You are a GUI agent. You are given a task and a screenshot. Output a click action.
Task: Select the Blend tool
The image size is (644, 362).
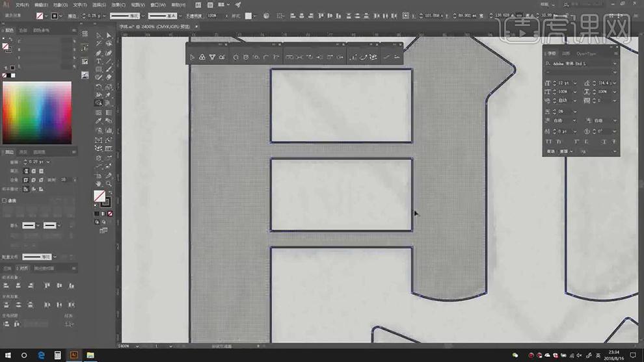click(109, 121)
